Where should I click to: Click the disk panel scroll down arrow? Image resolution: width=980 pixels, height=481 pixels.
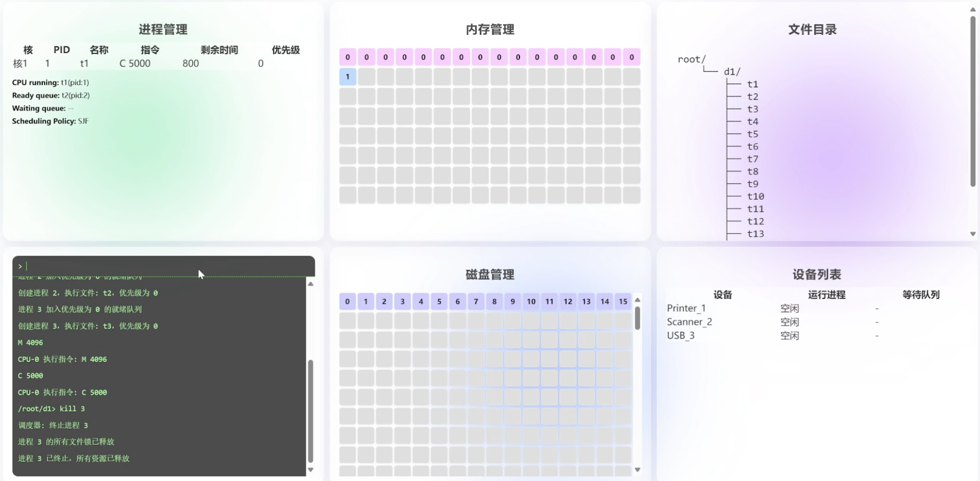point(637,469)
